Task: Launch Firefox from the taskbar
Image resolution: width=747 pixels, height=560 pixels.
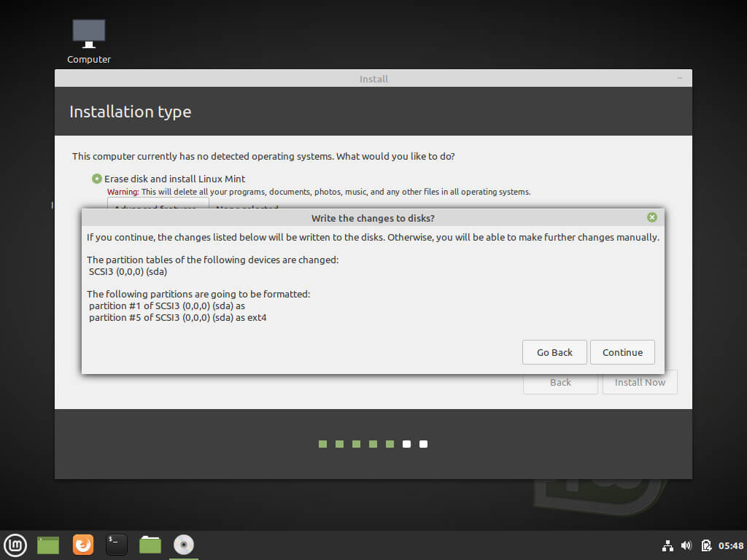Action: (x=83, y=545)
